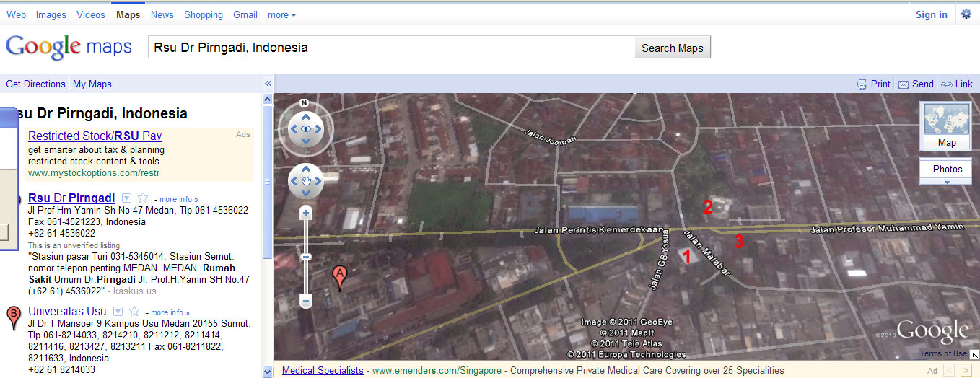Viewport: 980px width, 378px height.
Task: Open the Images tab
Action: (51, 14)
